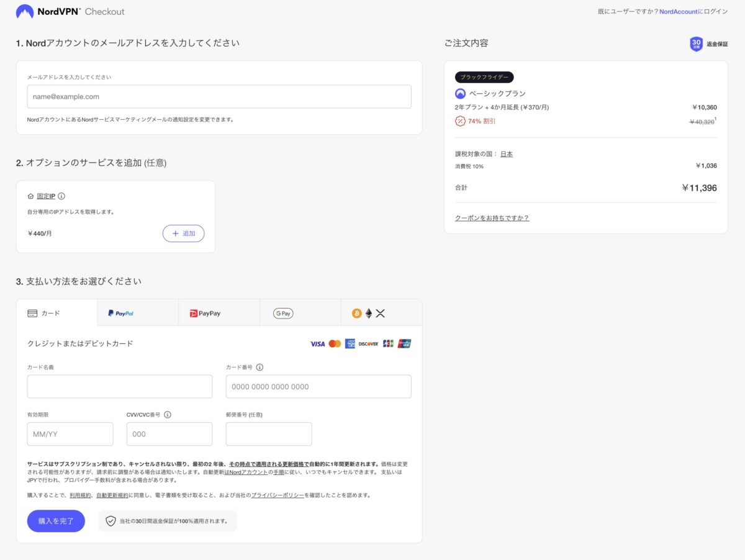Open the NordAccountにログイン link
Screen dimensions: 745x560
(693, 11)
